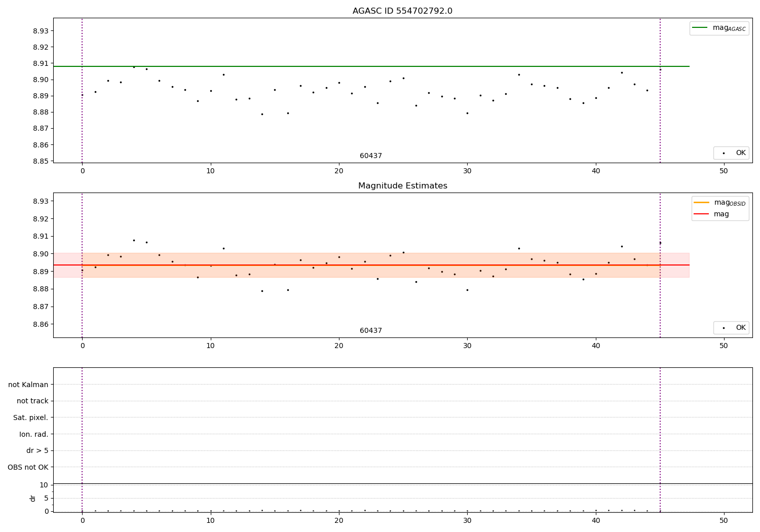Click the 'dr > 5' axis label
Image resolution: width=760 pixels, height=532 pixels.
(x=37, y=450)
